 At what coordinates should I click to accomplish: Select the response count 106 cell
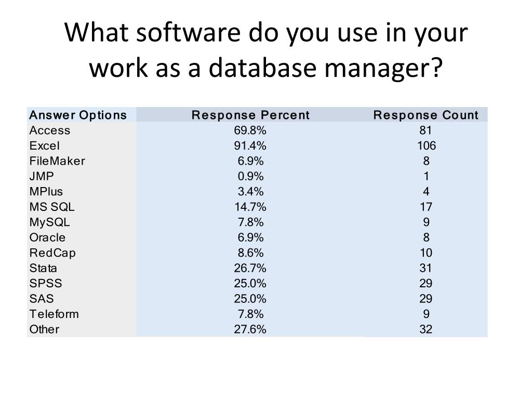click(427, 145)
